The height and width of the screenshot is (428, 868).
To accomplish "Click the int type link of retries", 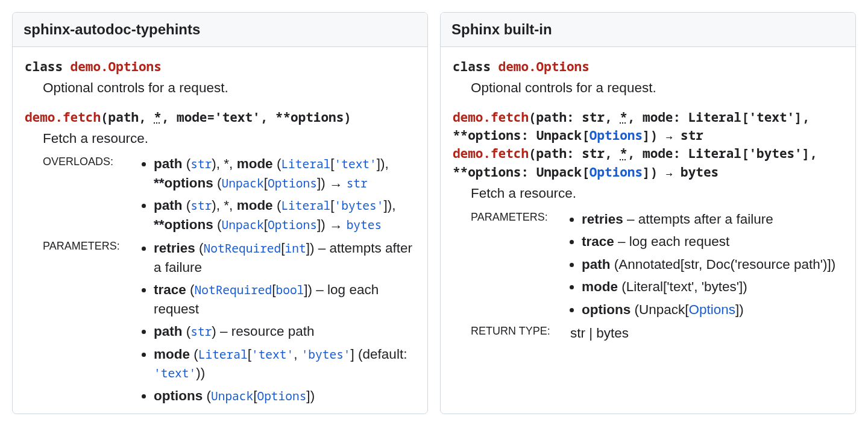I will pos(295,248).
